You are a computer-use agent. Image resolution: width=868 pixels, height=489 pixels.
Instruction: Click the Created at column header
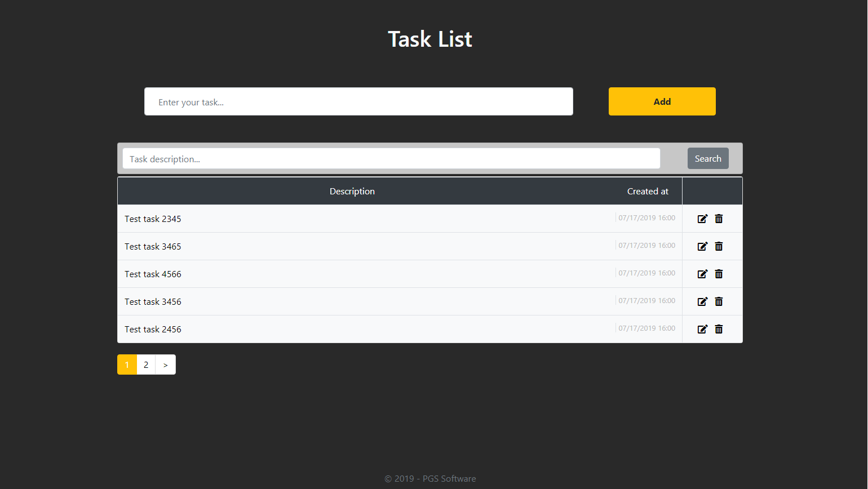coord(647,191)
